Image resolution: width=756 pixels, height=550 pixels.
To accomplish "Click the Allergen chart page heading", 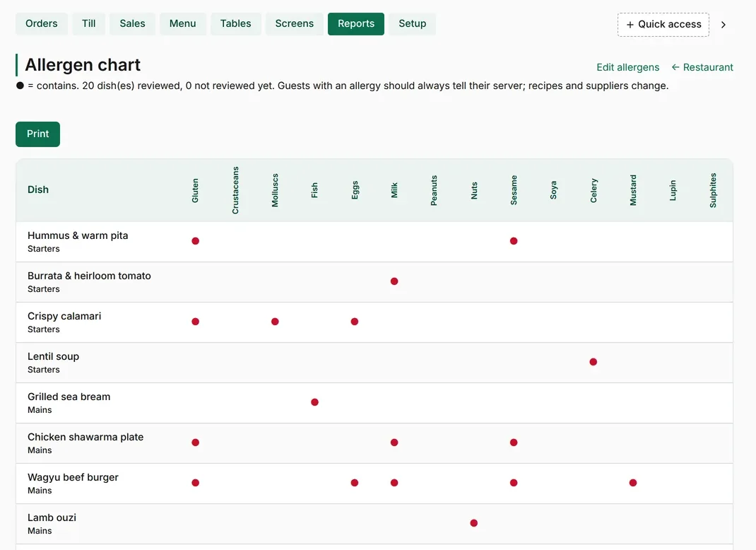I will (x=83, y=64).
